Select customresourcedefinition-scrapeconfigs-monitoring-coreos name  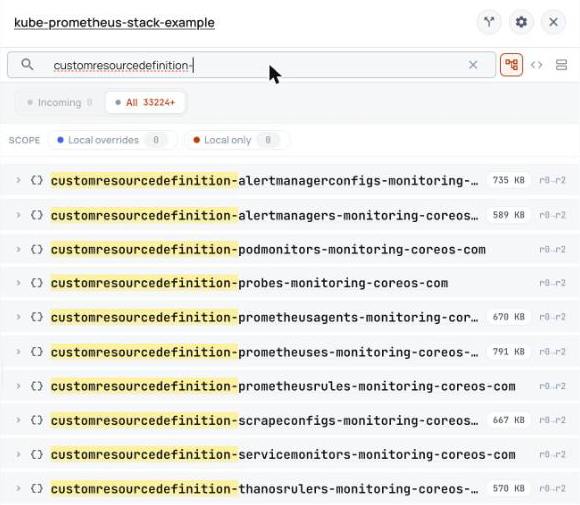click(x=264, y=421)
